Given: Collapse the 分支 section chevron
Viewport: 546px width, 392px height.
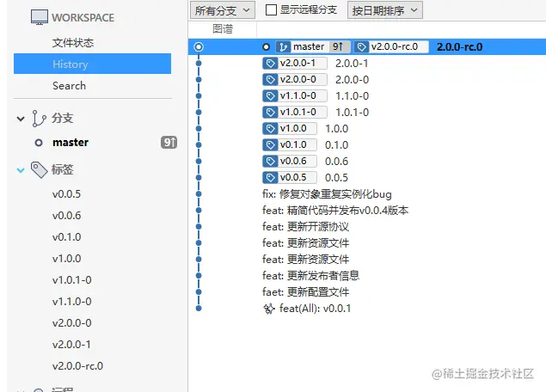Looking at the screenshot, I should click(x=21, y=119).
